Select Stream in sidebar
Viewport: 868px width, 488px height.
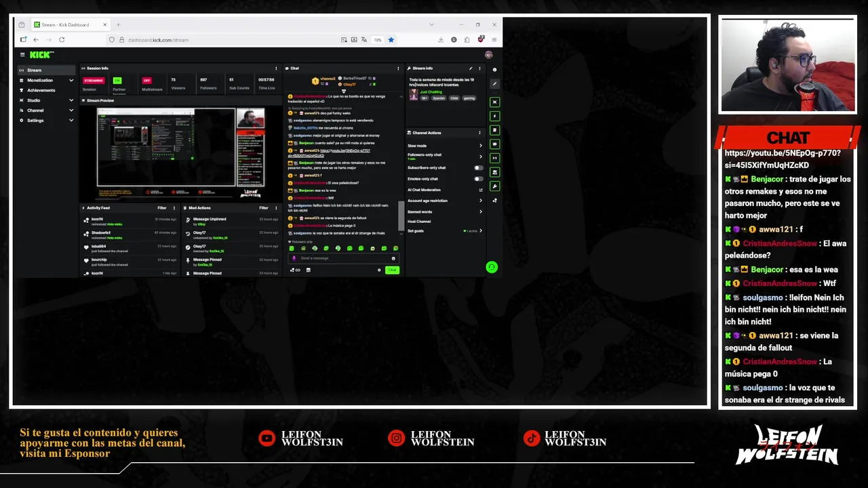[x=45, y=70]
